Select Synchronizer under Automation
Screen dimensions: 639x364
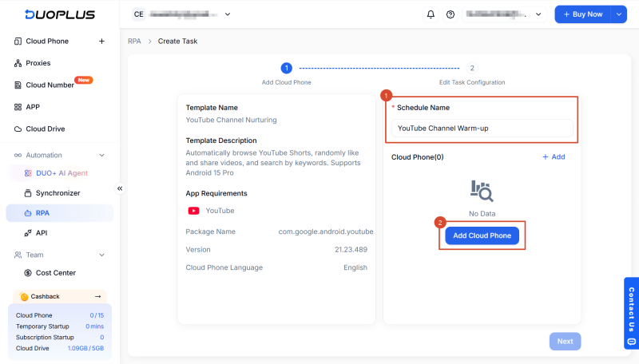59,193
